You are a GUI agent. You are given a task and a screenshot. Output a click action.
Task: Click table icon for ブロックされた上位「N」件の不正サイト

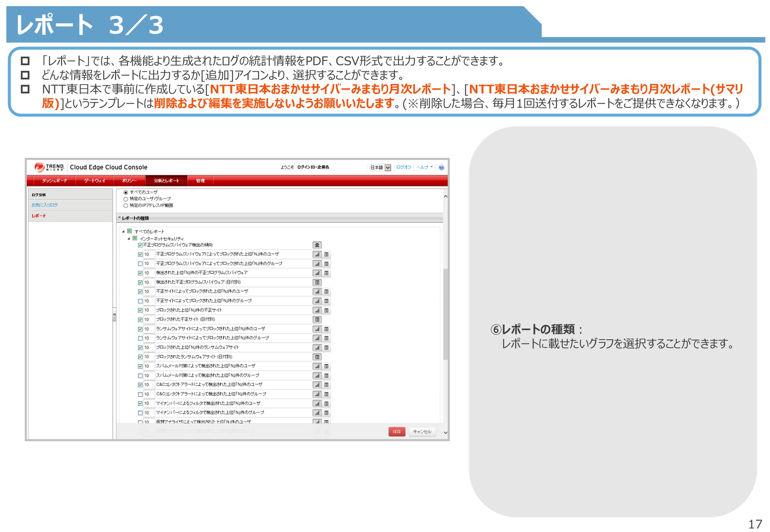click(x=326, y=310)
